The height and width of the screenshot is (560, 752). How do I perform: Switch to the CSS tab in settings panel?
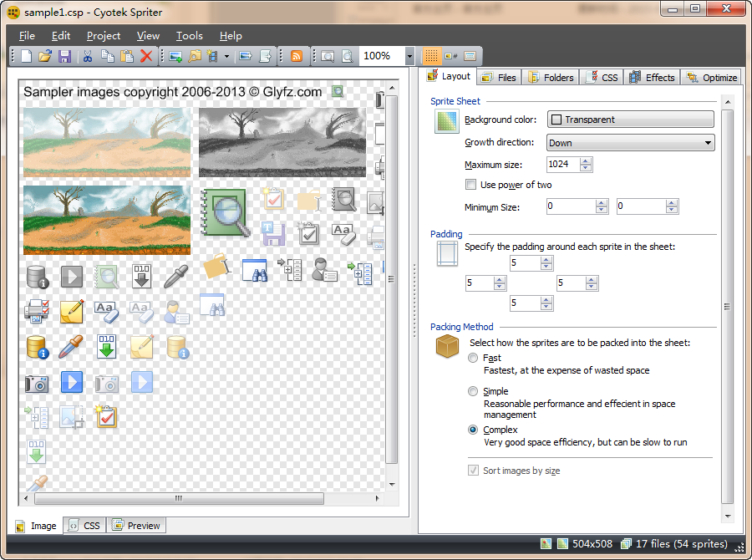pos(602,77)
